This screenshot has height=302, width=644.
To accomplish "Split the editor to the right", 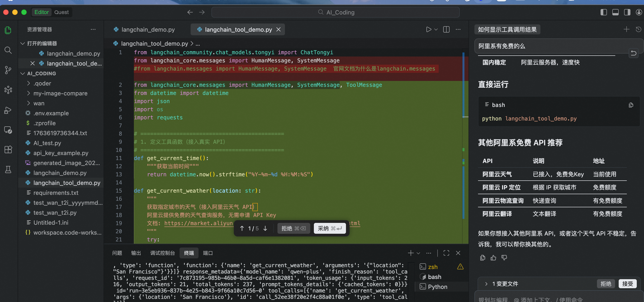I will coord(446,30).
